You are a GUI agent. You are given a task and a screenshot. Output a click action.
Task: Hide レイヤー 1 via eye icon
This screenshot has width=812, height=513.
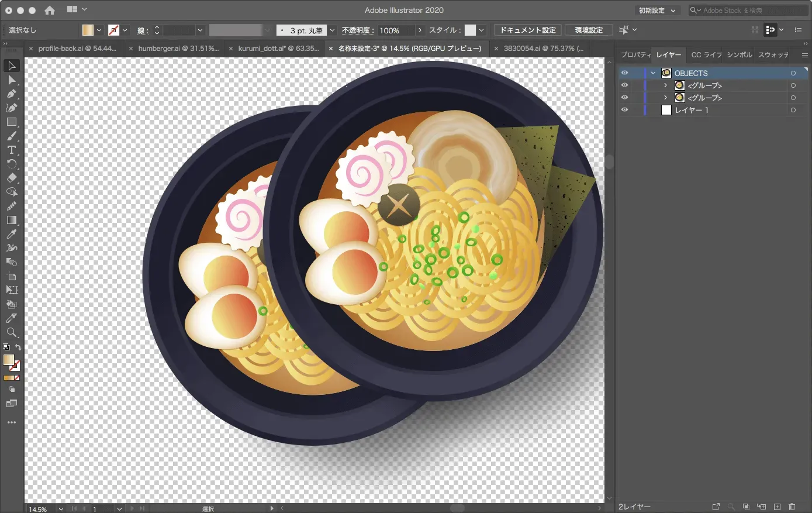pyautogui.click(x=624, y=110)
